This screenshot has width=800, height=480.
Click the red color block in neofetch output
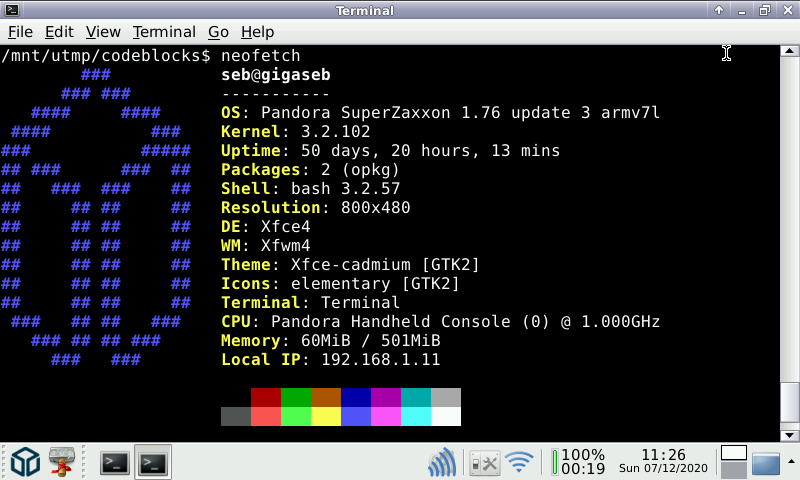tap(265, 397)
